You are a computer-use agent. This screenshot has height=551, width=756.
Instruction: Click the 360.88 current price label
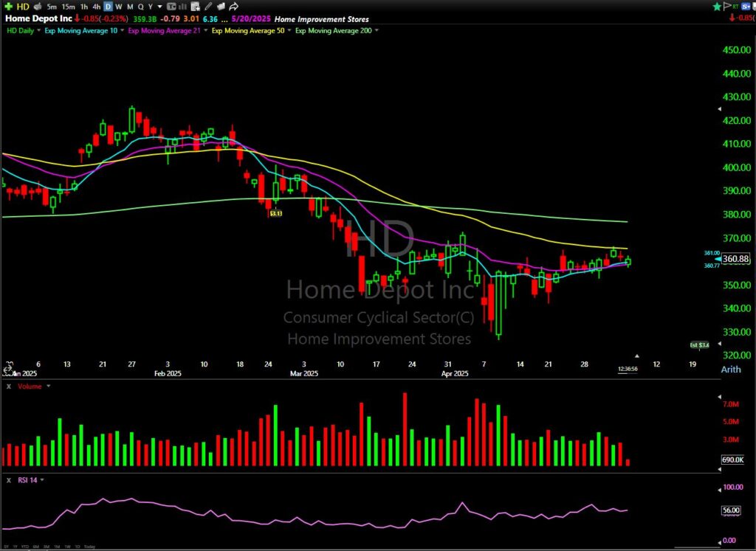tap(736, 259)
